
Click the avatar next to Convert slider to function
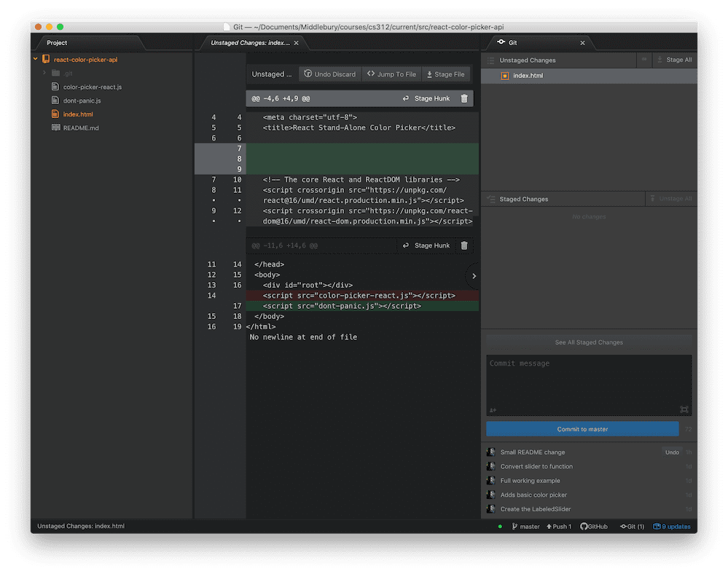pyautogui.click(x=490, y=466)
